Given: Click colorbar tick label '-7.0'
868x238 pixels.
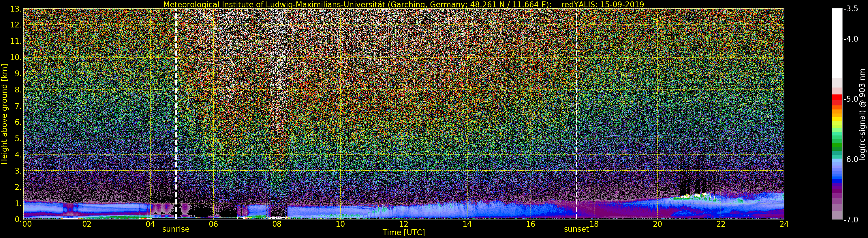Looking at the screenshot, I should coord(851,220).
